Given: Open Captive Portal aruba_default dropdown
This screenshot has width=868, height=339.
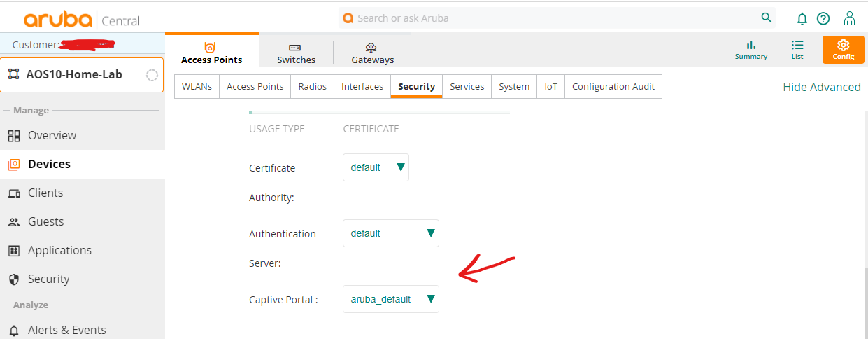Looking at the screenshot, I should [x=390, y=299].
